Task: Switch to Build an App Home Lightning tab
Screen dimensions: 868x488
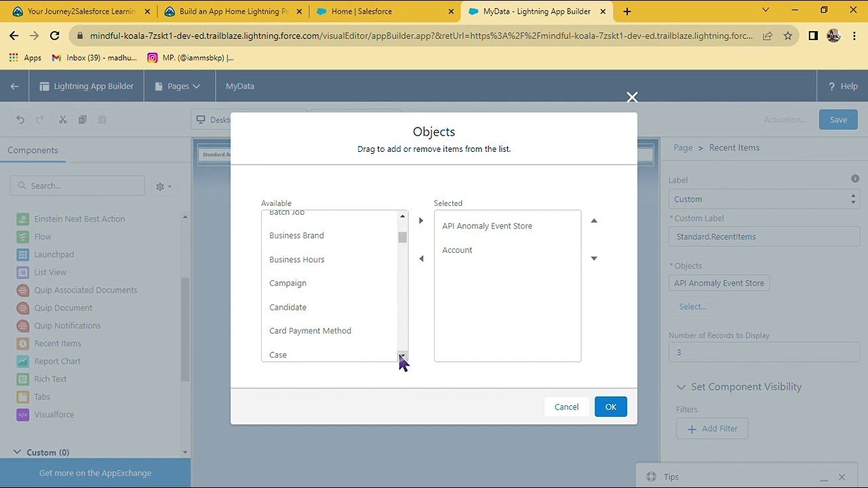Action: (x=233, y=12)
